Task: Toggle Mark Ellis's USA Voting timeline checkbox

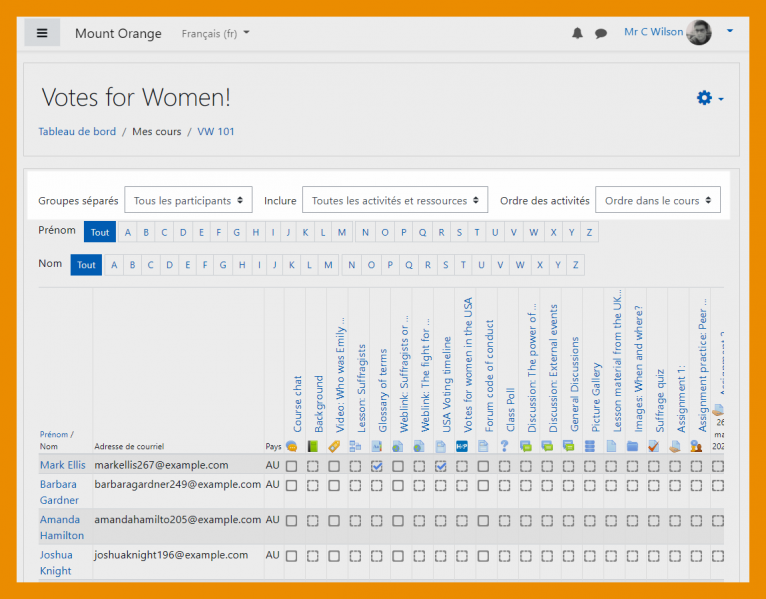Action: tap(441, 466)
